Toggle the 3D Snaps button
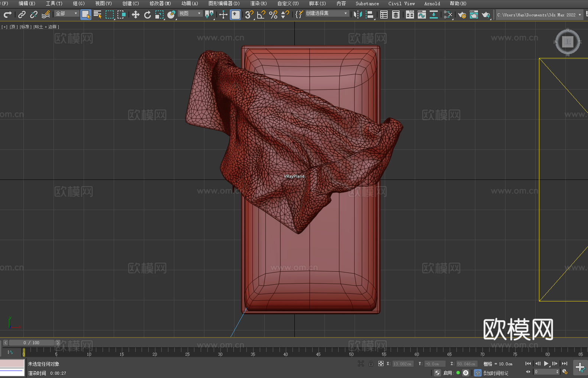This screenshot has width=588, height=378. pos(249,14)
